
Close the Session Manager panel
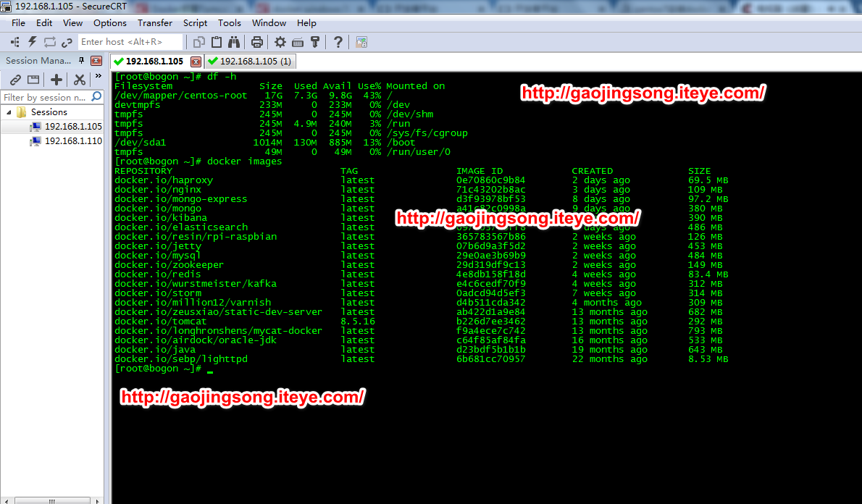tap(96, 60)
